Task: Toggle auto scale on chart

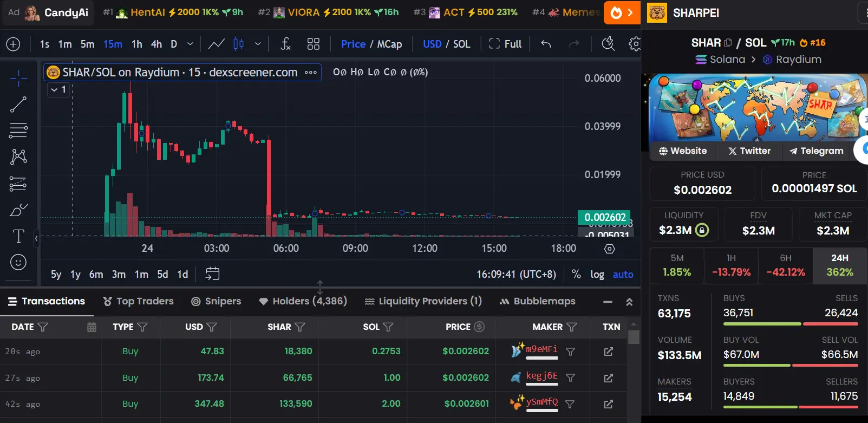Action: (623, 274)
